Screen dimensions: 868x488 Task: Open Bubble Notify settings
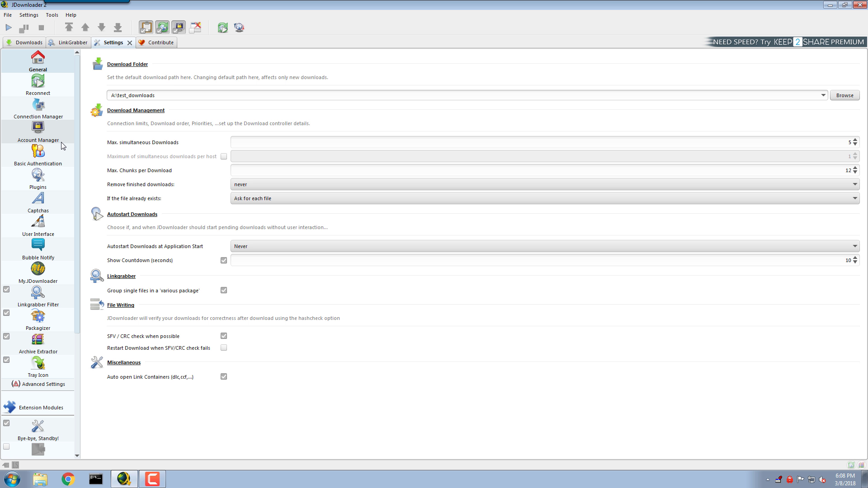tap(38, 249)
